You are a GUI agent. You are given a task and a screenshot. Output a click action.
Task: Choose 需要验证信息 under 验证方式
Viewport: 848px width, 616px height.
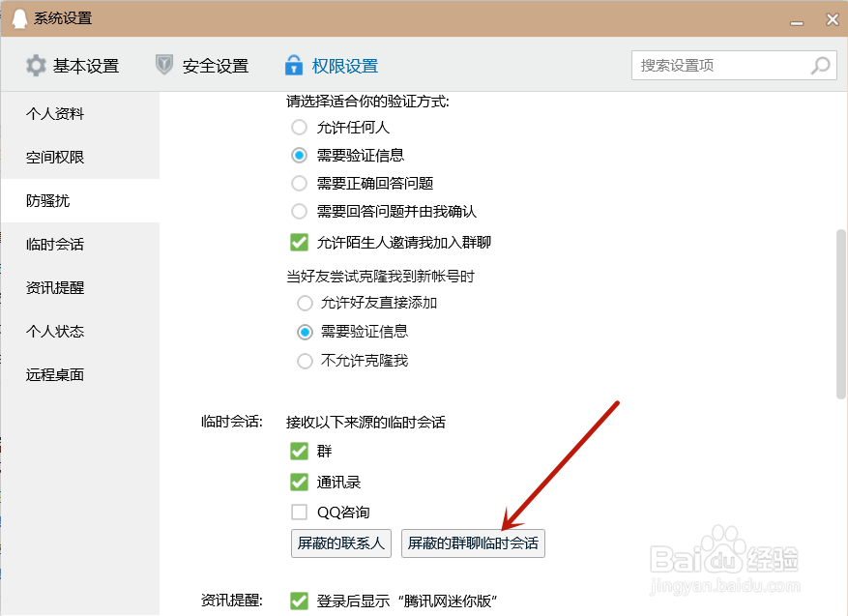299,156
